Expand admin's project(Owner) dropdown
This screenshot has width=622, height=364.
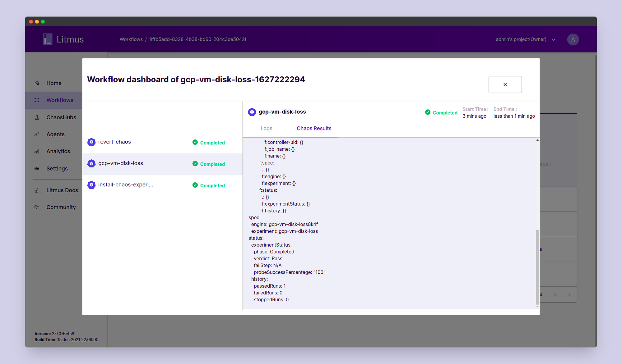coord(526,39)
